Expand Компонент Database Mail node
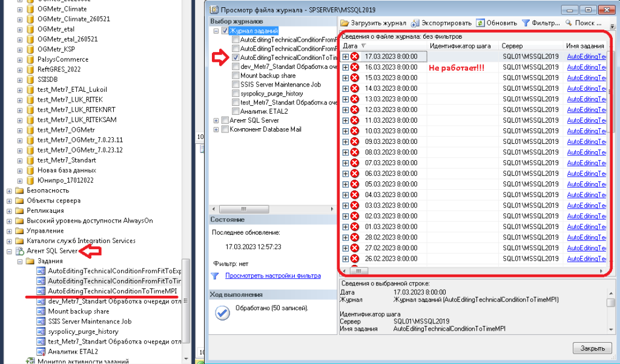This screenshot has height=364, width=620. (216, 129)
